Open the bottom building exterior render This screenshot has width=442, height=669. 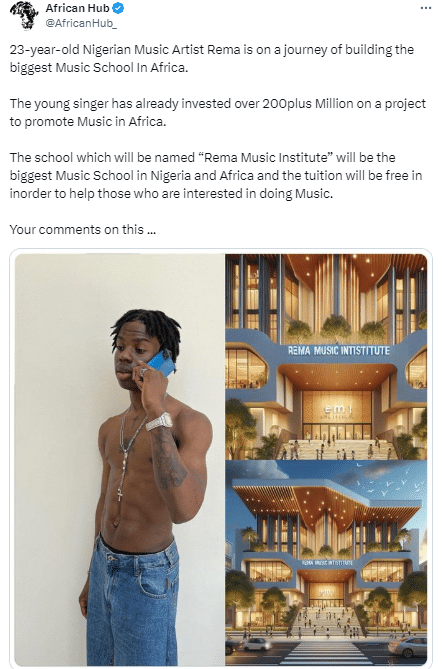tap(326, 563)
